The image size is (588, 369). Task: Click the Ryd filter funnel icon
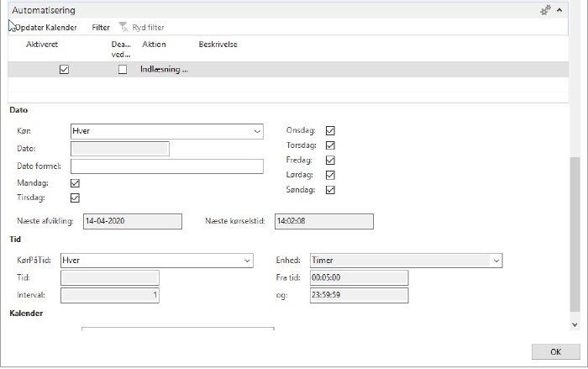point(123,28)
